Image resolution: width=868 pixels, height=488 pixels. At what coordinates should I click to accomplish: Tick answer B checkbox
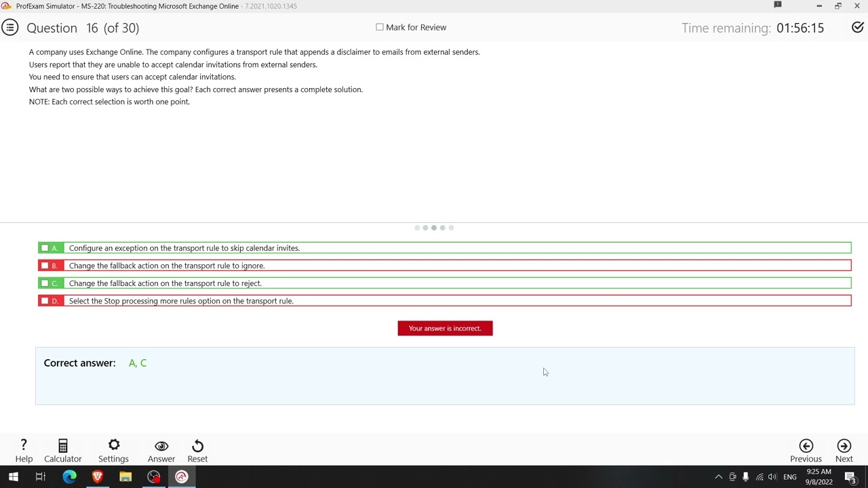45,266
